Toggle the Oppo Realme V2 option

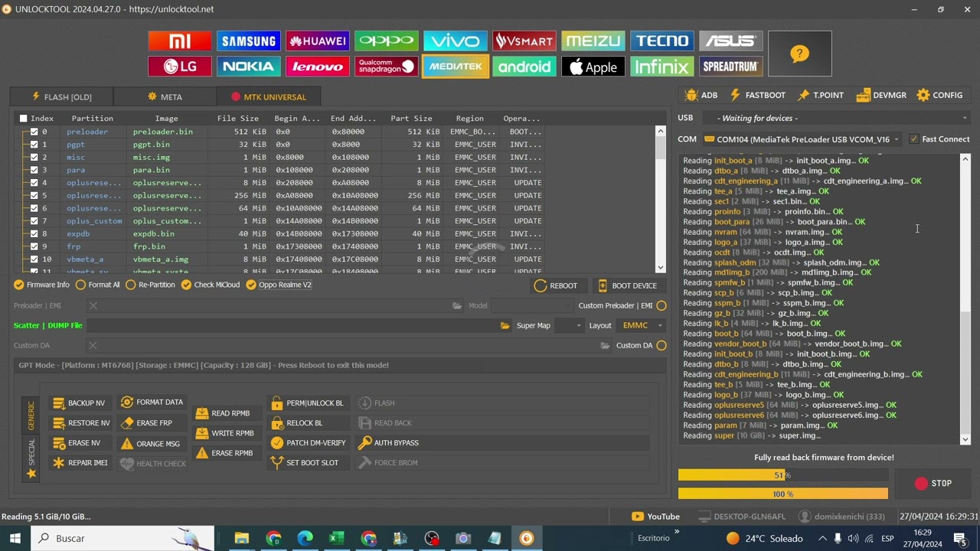pos(279,285)
